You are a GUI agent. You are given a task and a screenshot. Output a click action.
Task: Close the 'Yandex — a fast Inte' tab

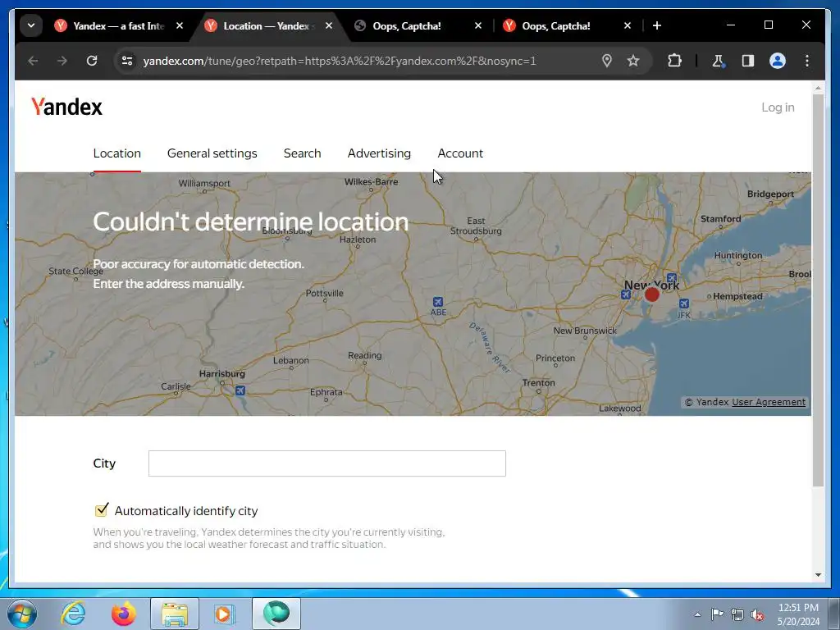click(x=180, y=25)
